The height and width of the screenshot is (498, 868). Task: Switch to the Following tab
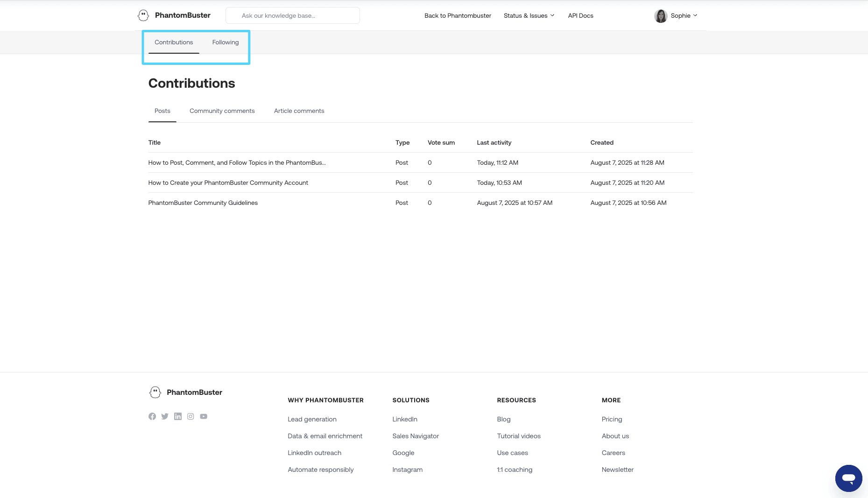click(x=226, y=42)
